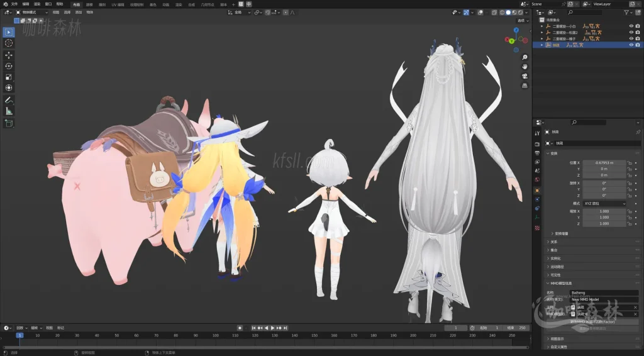Viewport: 644px width, 356px height.
Task: Open the Tool properties tab icon
Action: tap(537, 133)
